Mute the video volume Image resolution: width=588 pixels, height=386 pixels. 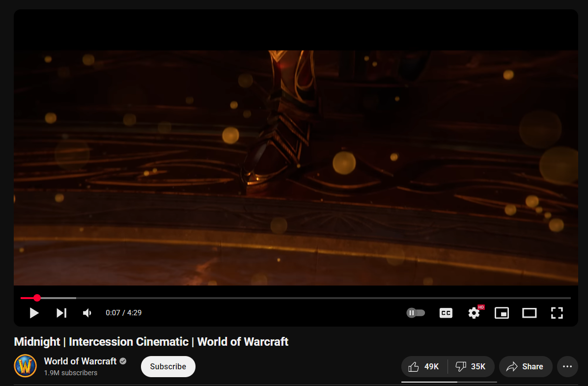coord(87,313)
